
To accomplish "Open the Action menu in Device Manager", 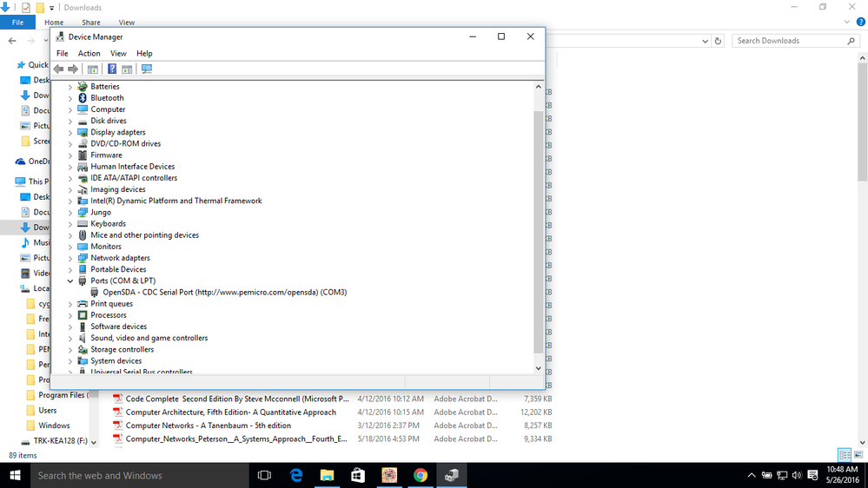I will (89, 54).
